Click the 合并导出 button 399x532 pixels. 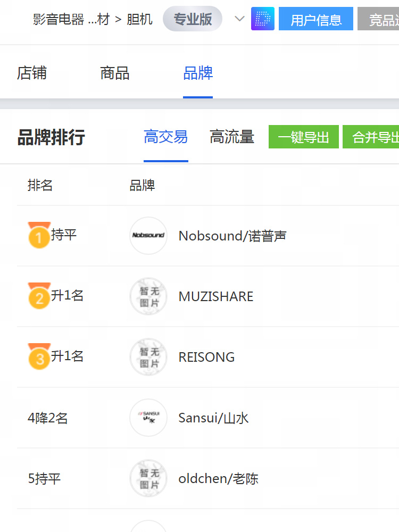click(x=371, y=137)
